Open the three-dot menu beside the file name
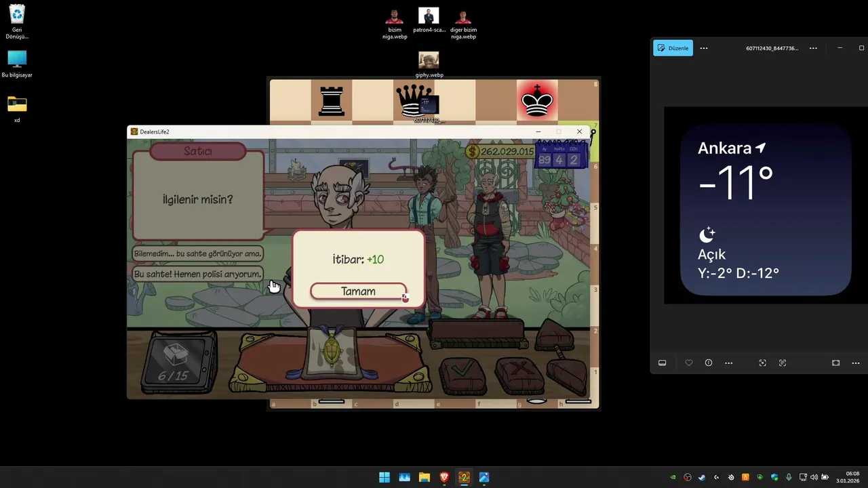868x488 pixels. coord(813,48)
